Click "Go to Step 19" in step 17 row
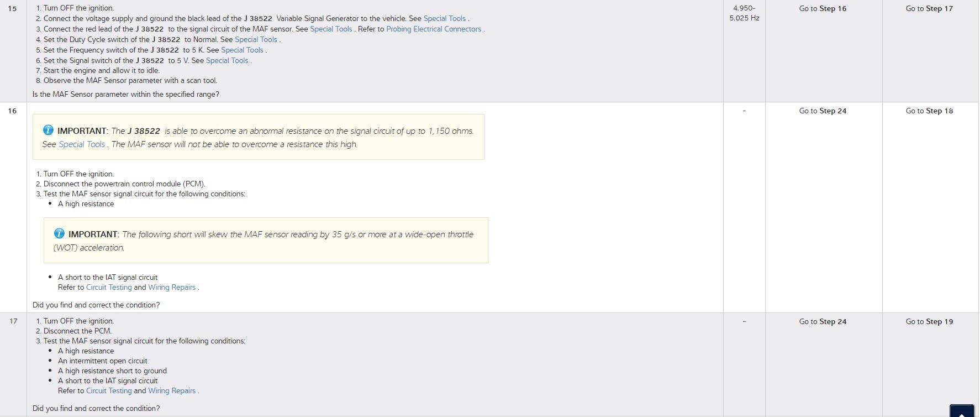The width and height of the screenshot is (980, 417). [929, 321]
